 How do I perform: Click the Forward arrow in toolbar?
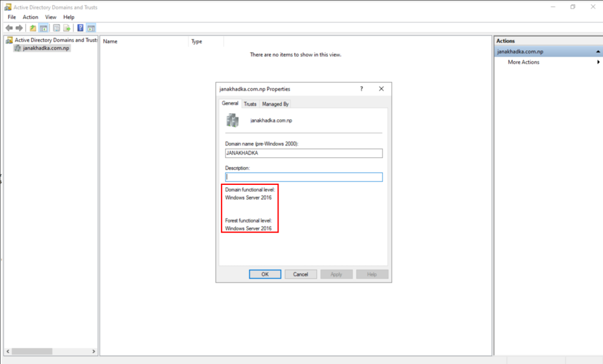pos(19,28)
